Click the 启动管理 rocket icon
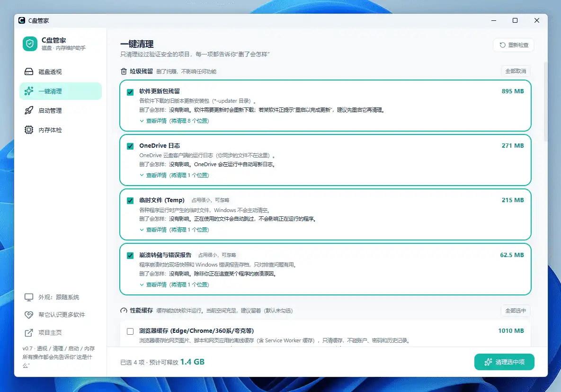 coord(29,110)
